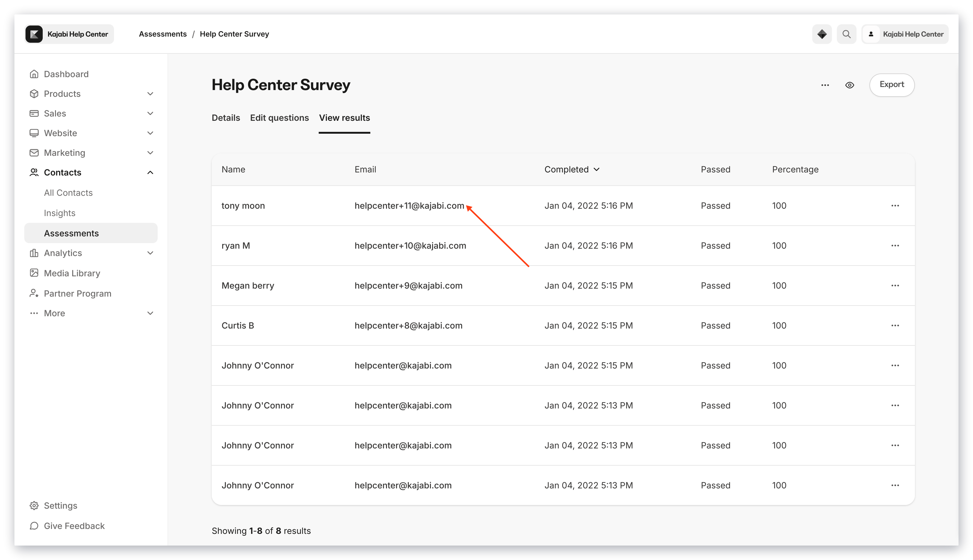Open the diamond upgrade icon in header

coord(821,34)
